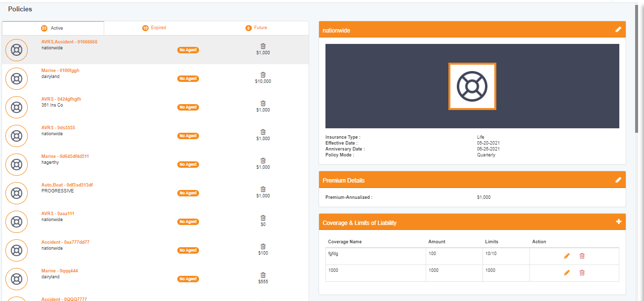
Task: Delete the Accident - 0aa777dd77 policy
Action: click(263, 246)
